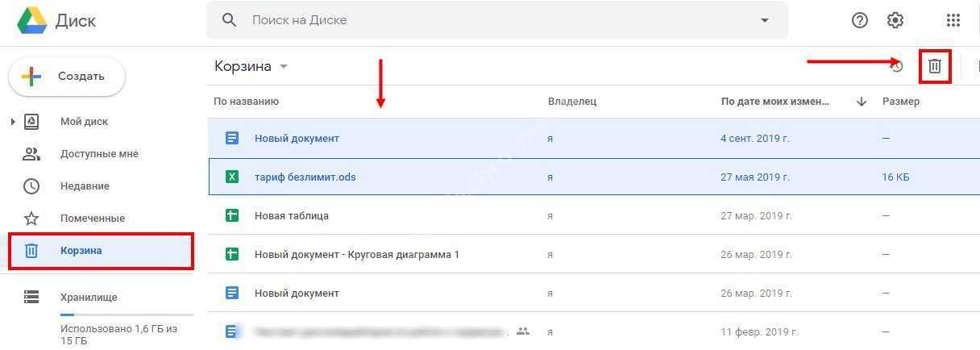Click Docs icon of 26 мар. 2019 'Новый документ'

tap(232, 293)
